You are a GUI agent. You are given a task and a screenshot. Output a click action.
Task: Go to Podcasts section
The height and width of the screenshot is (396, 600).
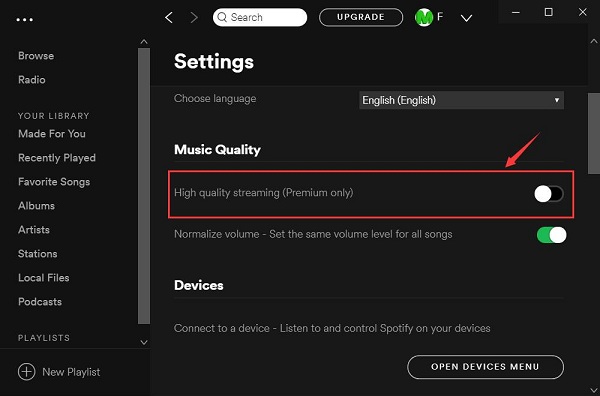[40, 301]
